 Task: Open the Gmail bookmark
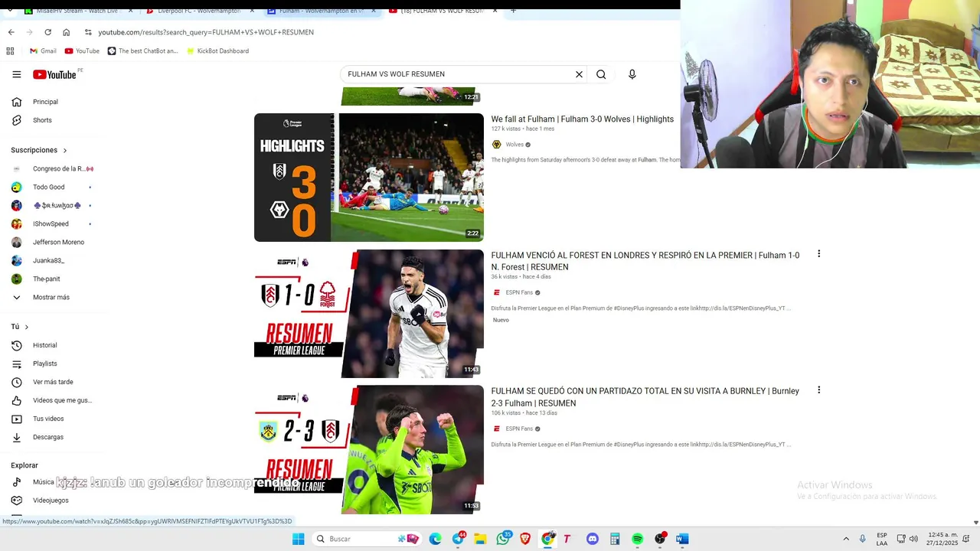click(x=42, y=51)
